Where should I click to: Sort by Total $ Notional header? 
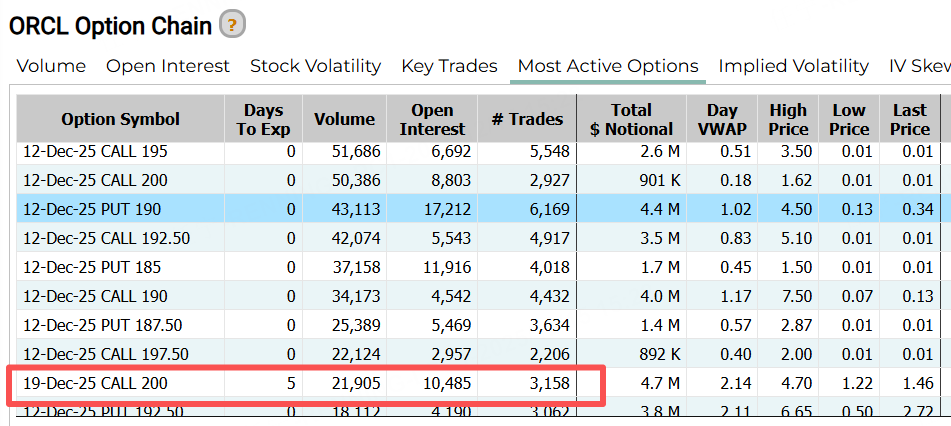(x=631, y=119)
